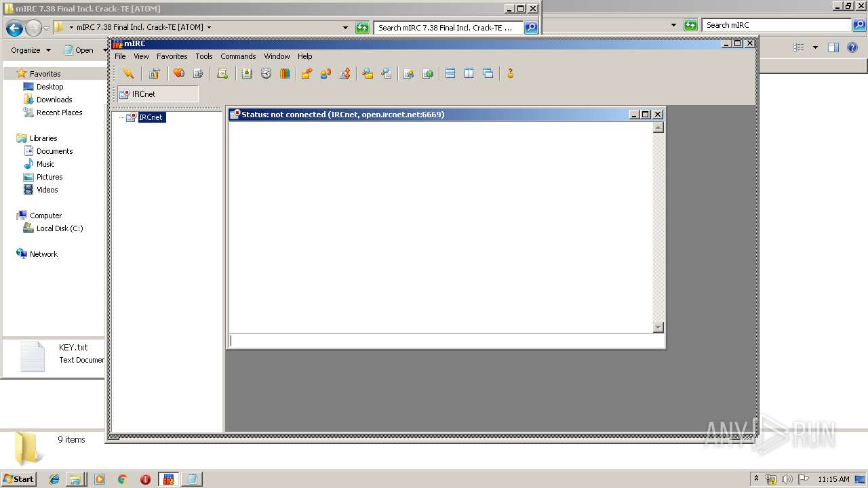
Task: Click the About mIRC icon
Action: (511, 73)
